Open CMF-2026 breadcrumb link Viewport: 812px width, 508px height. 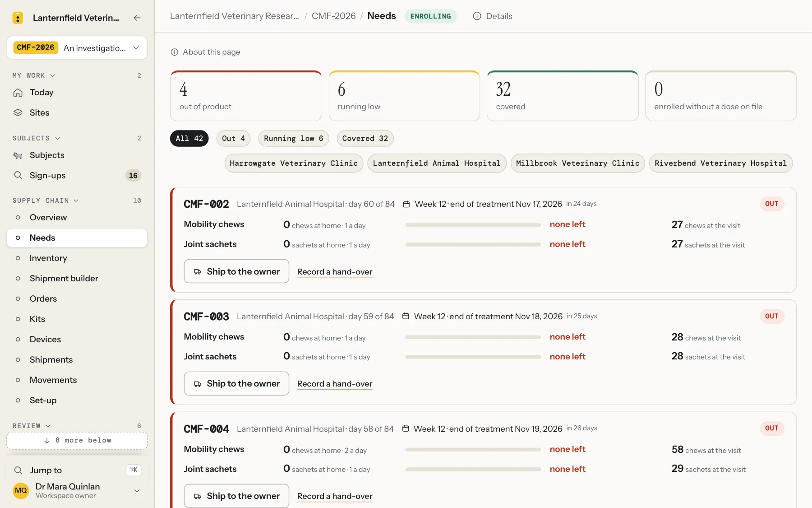pos(334,16)
